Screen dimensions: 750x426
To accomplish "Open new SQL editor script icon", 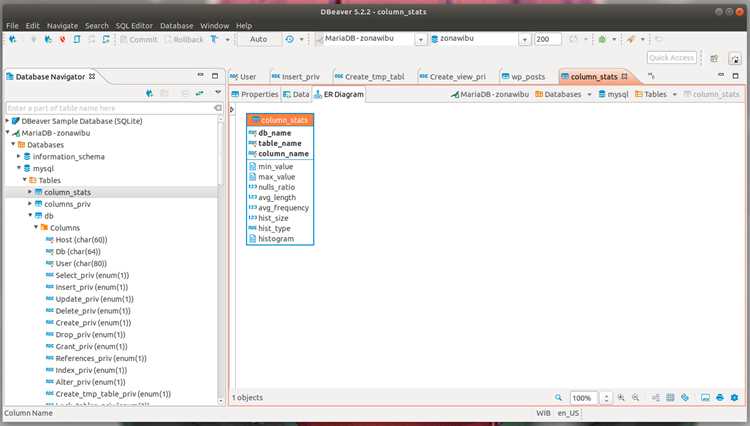I will click(77, 39).
